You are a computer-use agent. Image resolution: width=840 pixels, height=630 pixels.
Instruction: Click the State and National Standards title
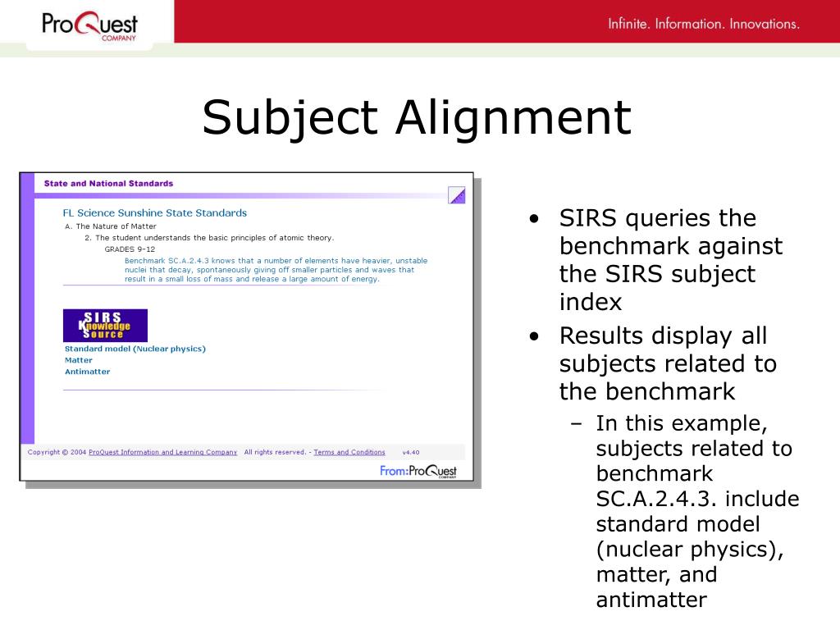109,183
